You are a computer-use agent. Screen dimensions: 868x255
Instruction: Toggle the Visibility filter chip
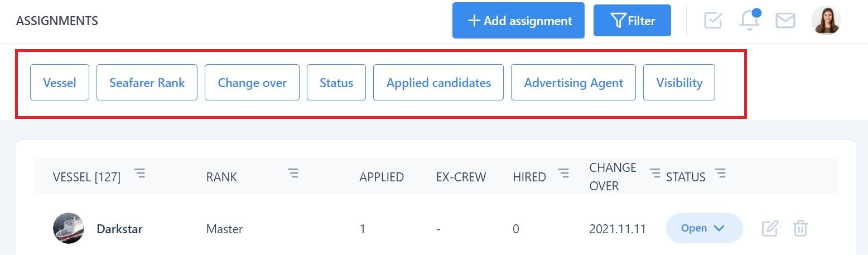coord(679,83)
